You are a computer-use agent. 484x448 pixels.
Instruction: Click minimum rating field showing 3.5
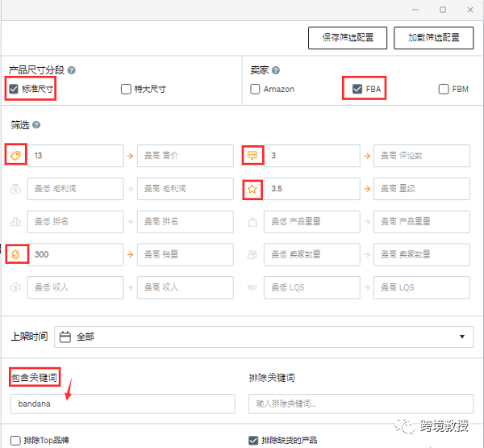311,189
